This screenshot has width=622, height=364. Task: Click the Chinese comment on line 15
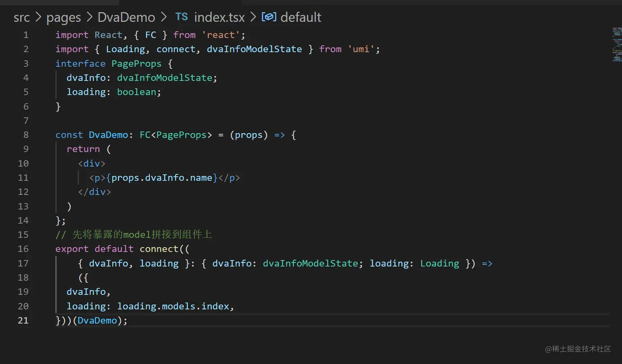click(x=134, y=235)
